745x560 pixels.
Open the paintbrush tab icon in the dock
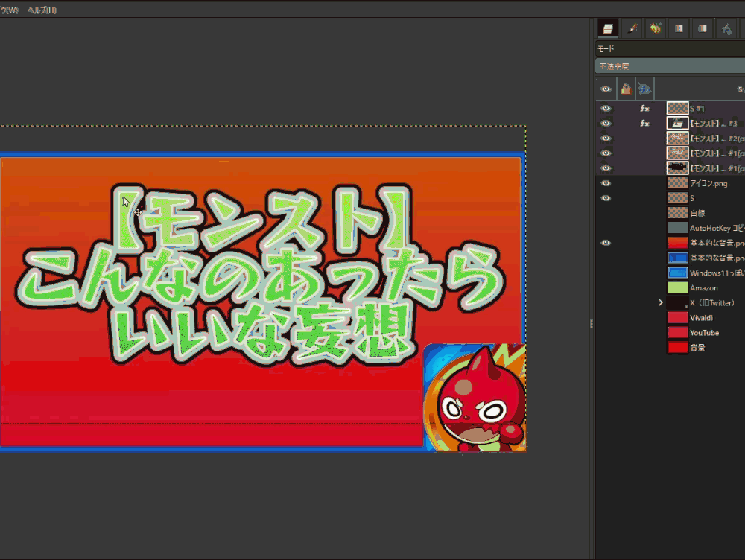click(633, 28)
